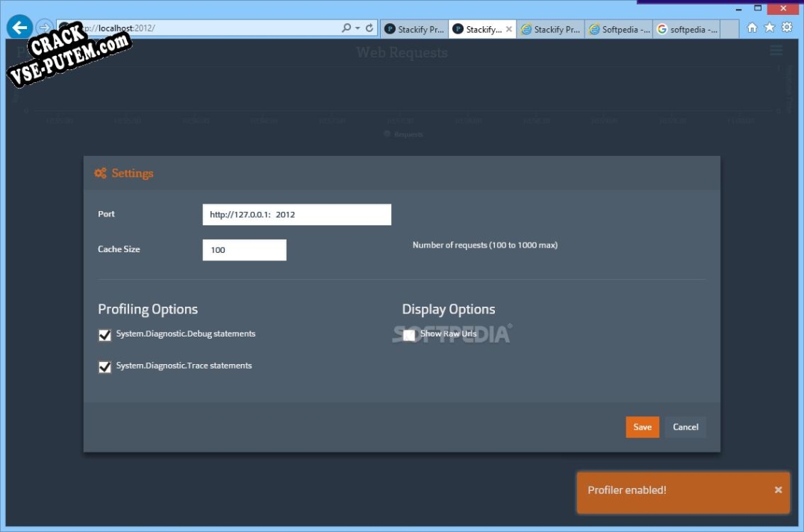Open Favorites with the star icon

pyautogui.click(x=769, y=28)
